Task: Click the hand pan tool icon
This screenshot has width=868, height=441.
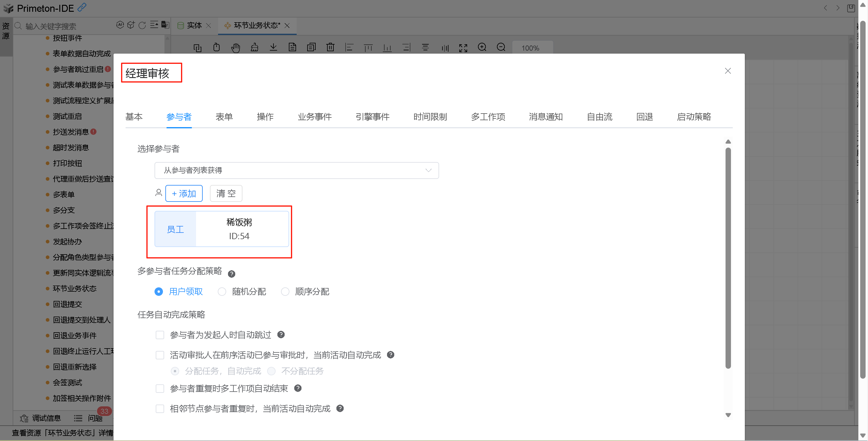Action: [235, 48]
